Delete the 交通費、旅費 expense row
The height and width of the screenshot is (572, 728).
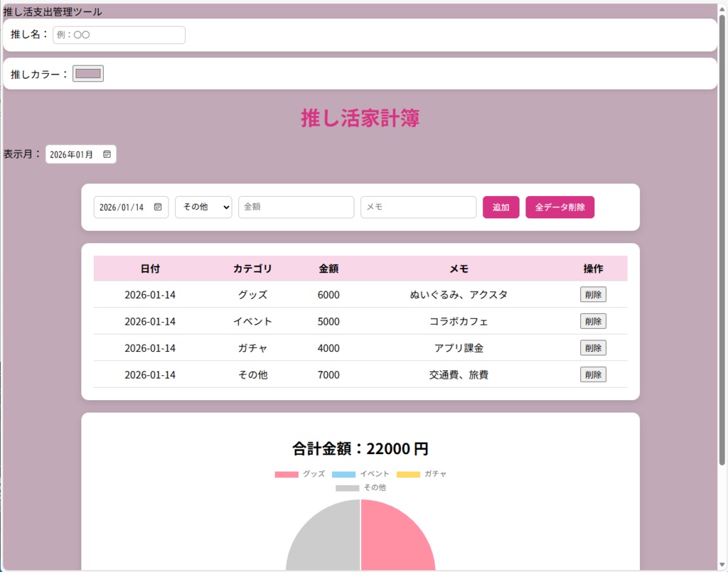[x=593, y=374]
